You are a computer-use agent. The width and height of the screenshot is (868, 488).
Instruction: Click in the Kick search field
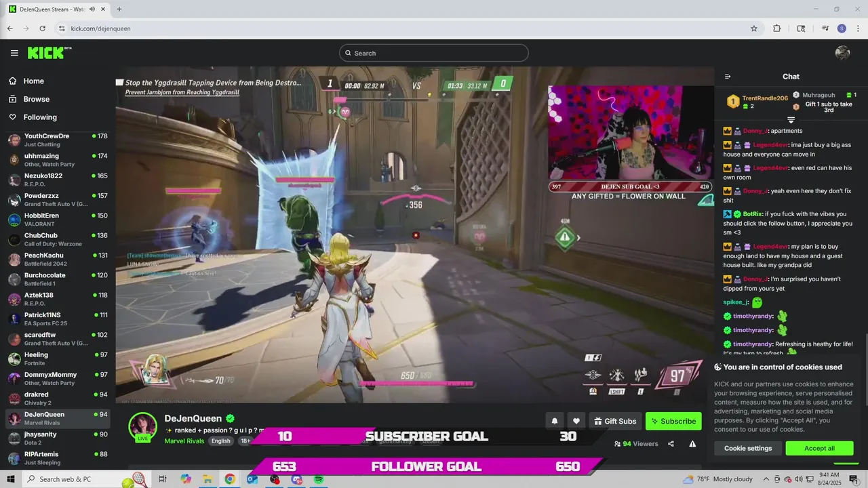tap(434, 53)
